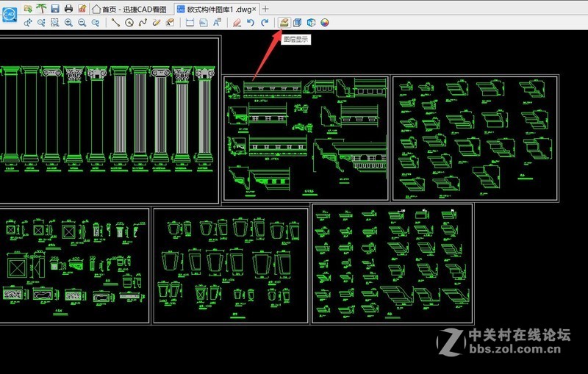Save the drawing with the floppy disk icon
The height and width of the screenshot is (374, 588).
coord(54,8)
